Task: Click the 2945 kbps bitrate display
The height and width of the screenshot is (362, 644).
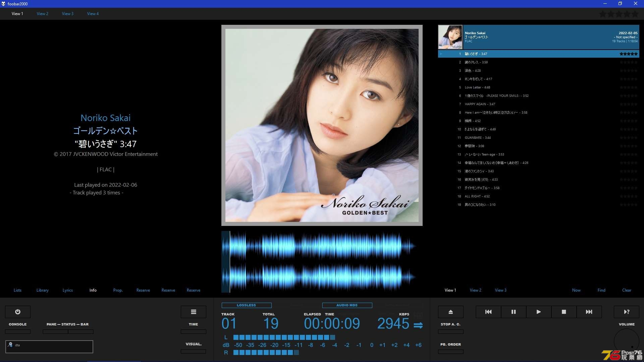Action: click(x=393, y=324)
